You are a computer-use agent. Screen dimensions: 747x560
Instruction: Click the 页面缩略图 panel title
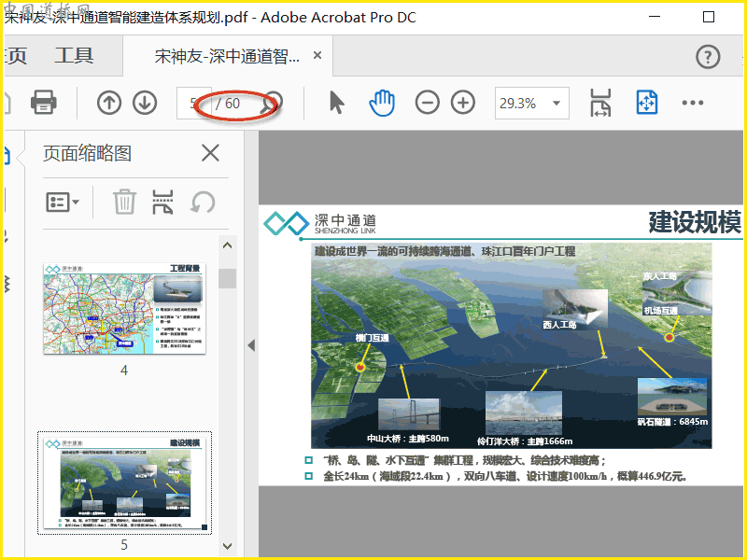pyautogui.click(x=87, y=153)
